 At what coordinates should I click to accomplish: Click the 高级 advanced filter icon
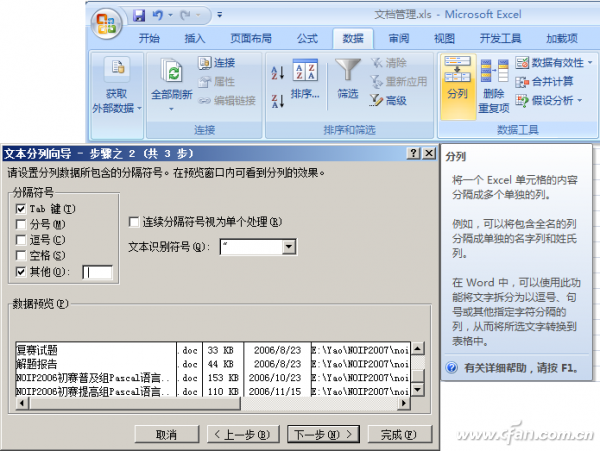[x=377, y=100]
